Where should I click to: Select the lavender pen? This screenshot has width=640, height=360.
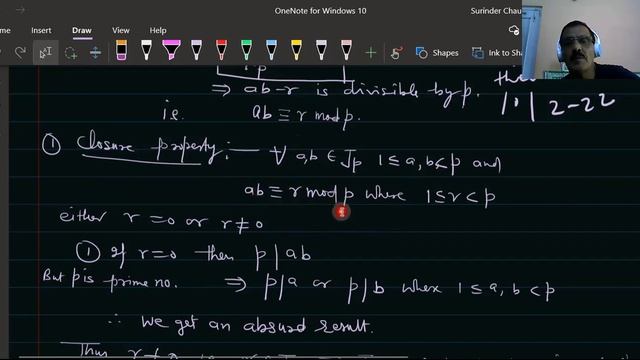pyautogui.click(x=196, y=50)
